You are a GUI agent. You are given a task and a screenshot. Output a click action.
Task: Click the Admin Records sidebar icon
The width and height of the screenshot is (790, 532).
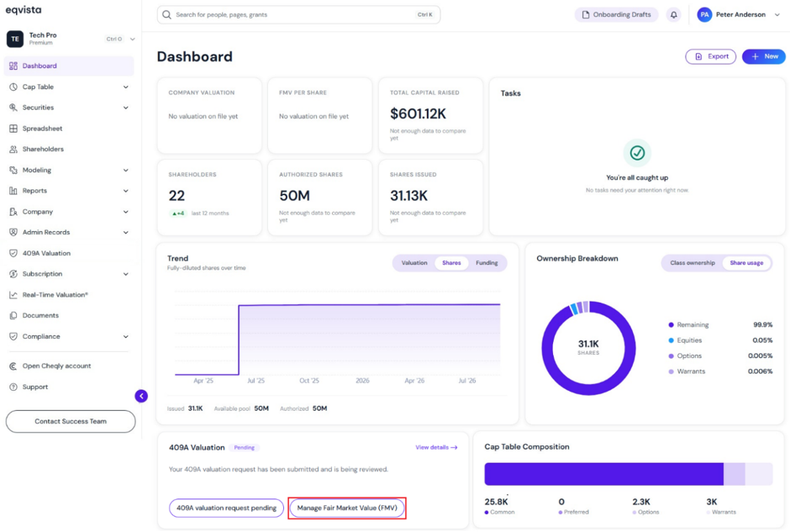(13, 232)
